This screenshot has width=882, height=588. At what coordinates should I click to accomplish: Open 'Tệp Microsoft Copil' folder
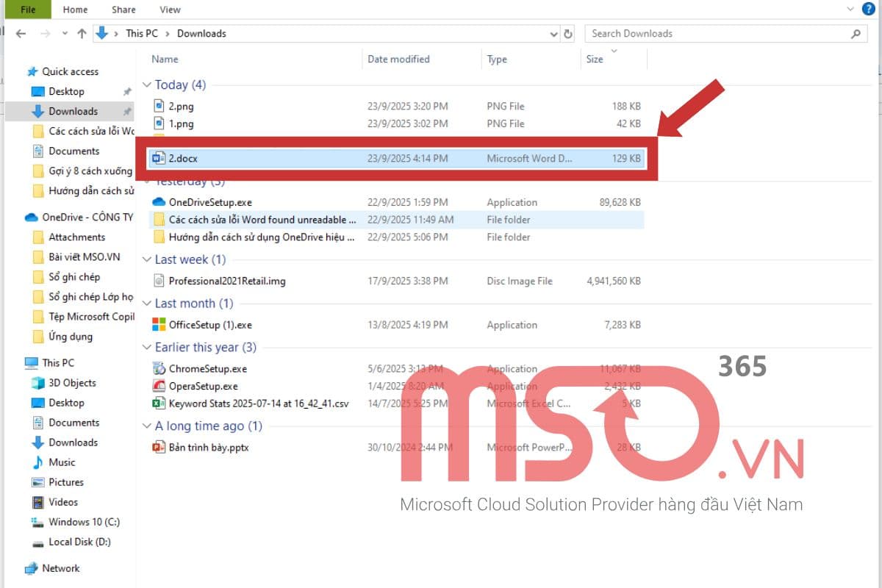(91, 316)
